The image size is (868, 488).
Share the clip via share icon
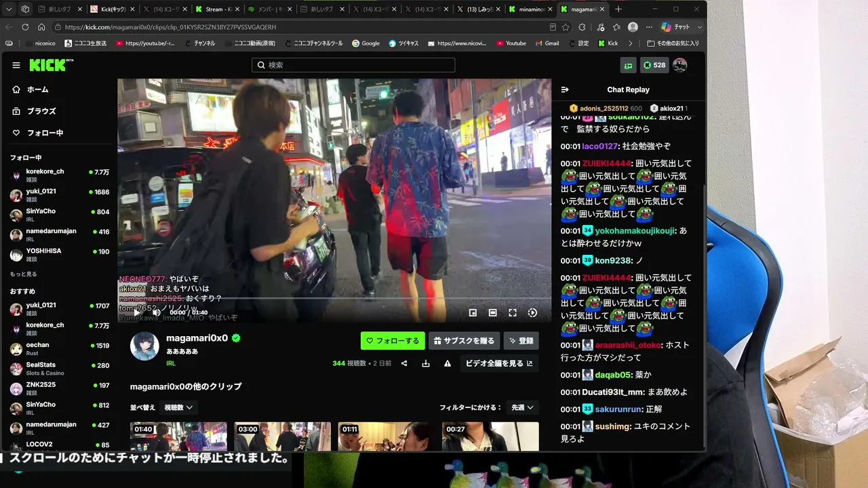pyautogui.click(x=404, y=363)
